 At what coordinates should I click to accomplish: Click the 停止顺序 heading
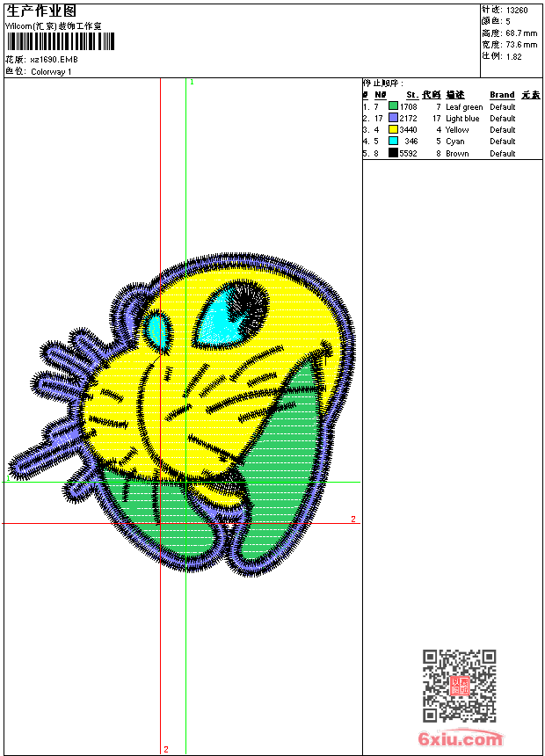coord(383,84)
